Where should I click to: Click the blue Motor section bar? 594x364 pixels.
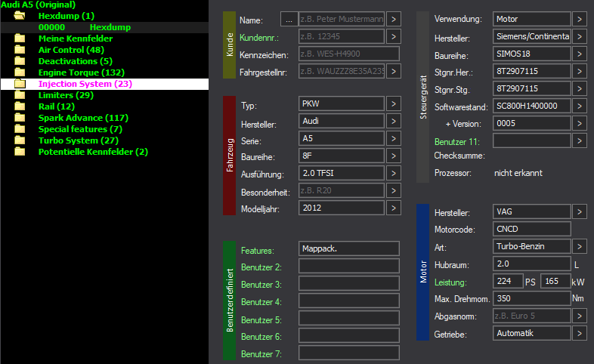click(x=422, y=272)
